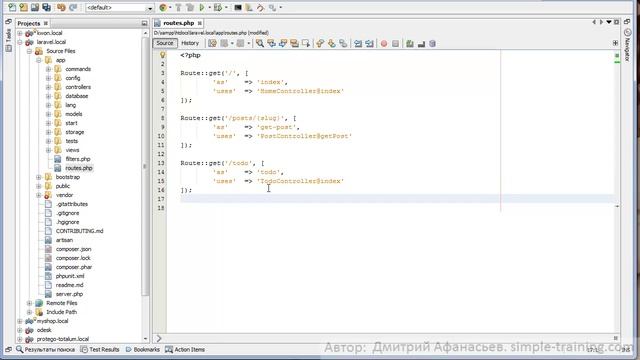Viewport: 640px width, 360px height.
Task: Toggle bookmark icon in editor toolbar
Action: (343, 43)
